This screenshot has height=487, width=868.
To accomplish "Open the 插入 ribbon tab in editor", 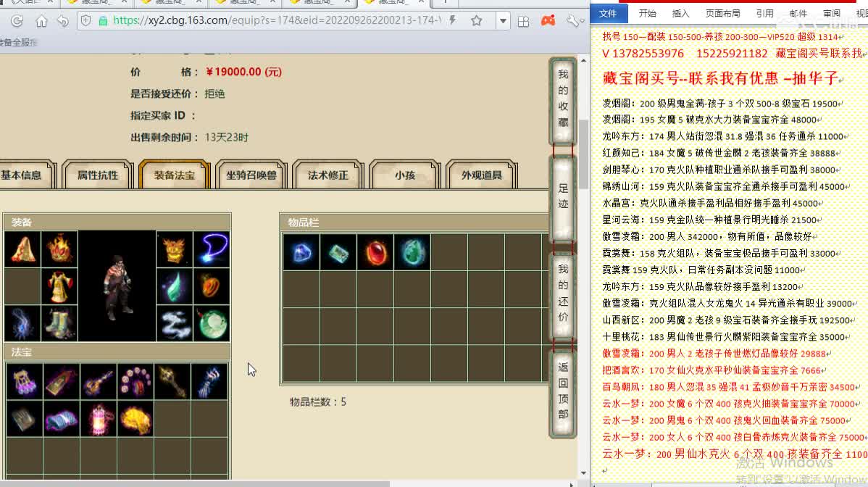I will click(680, 13).
